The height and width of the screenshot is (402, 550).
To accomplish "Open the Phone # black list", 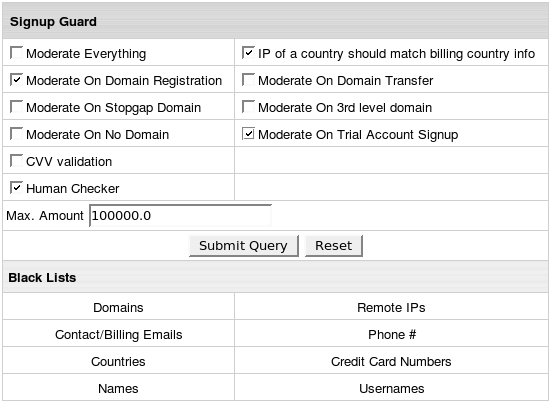I will tap(392, 335).
